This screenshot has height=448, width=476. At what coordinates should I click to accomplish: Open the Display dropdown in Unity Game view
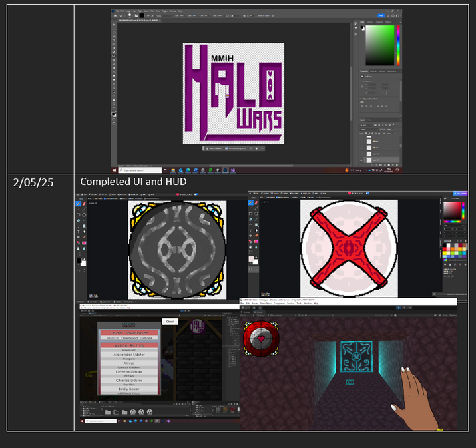pyautogui.click(x=262, y=315)
